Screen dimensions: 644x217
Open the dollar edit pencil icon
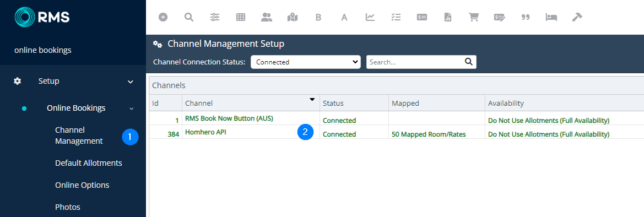point(500,17)
